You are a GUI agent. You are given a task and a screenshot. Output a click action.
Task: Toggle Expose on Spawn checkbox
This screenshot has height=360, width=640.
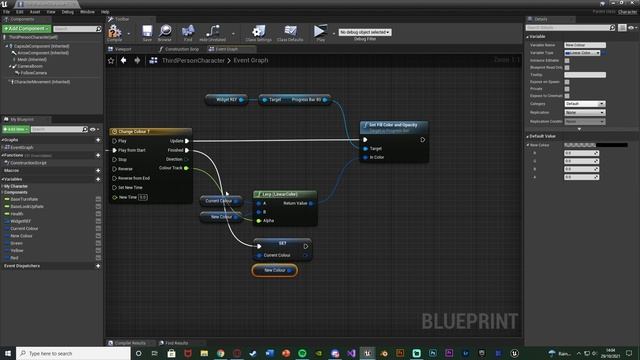[567, 82]
